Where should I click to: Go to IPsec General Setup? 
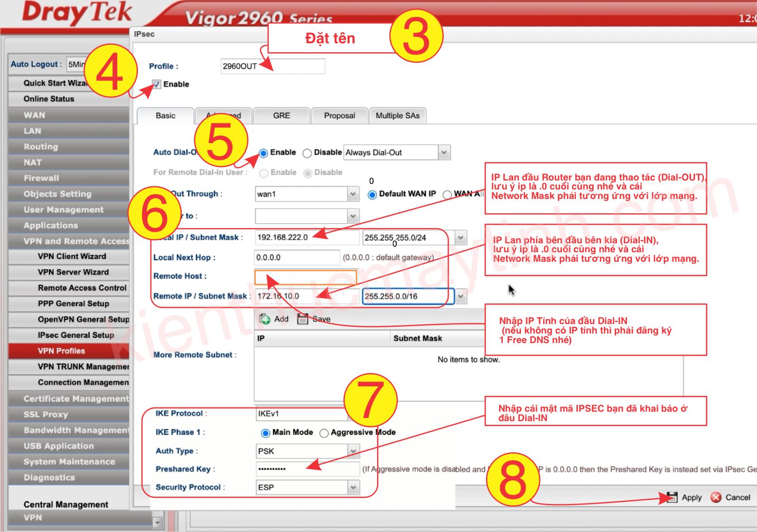point(76,335)
